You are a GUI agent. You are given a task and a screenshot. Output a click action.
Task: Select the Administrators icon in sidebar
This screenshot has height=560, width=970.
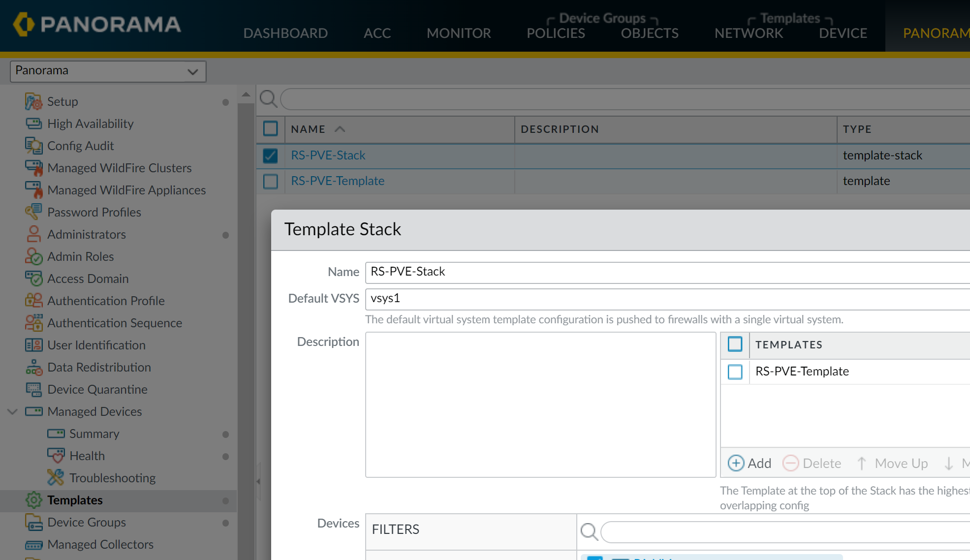[33, 234]
